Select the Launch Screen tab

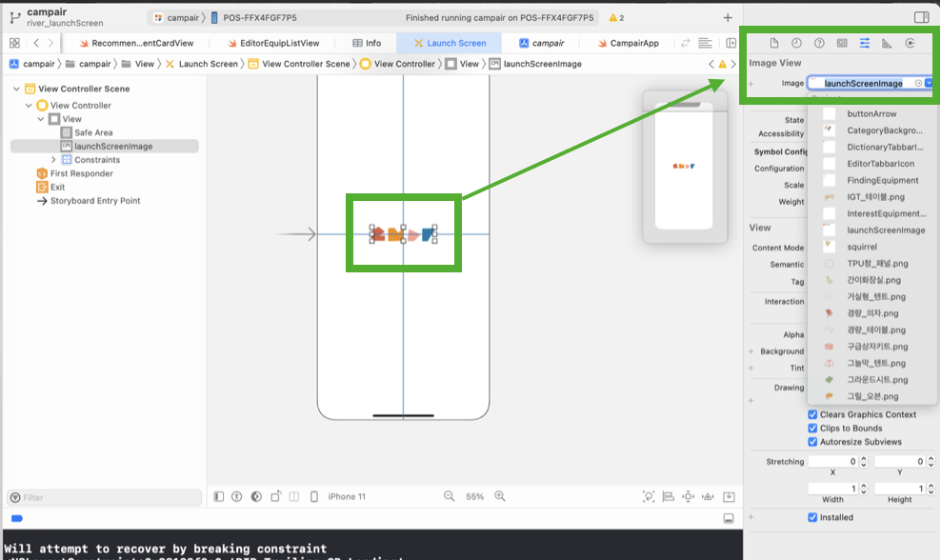coord(450,43)
